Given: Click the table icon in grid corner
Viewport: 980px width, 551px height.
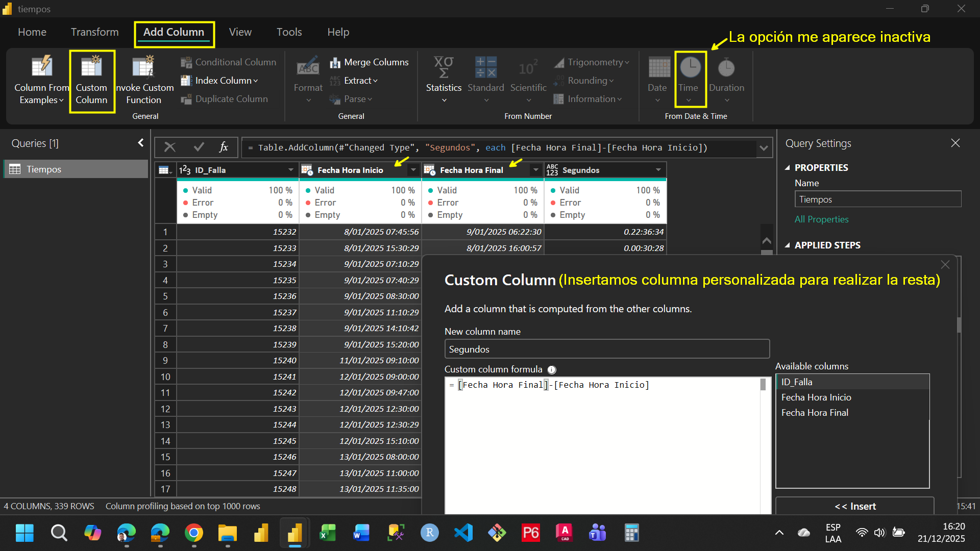Looking at the screenshot, I should pyautogui.click(x=164, y=170).
